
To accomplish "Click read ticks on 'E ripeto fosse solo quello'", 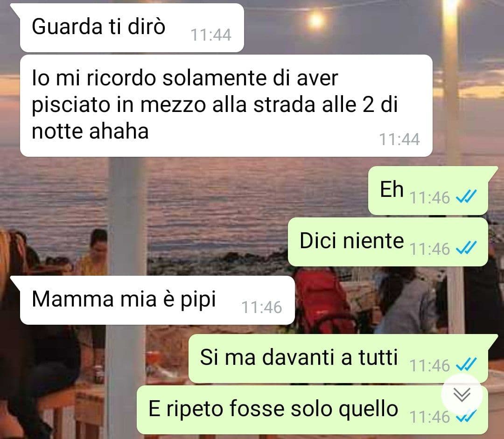I will click(466, 417).
